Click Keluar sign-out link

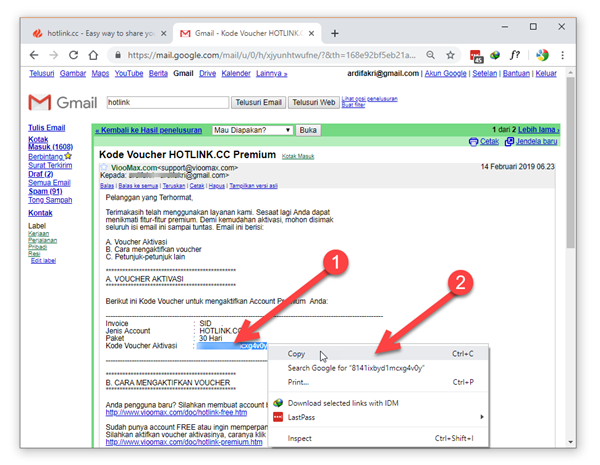click(x=546, y=73)
